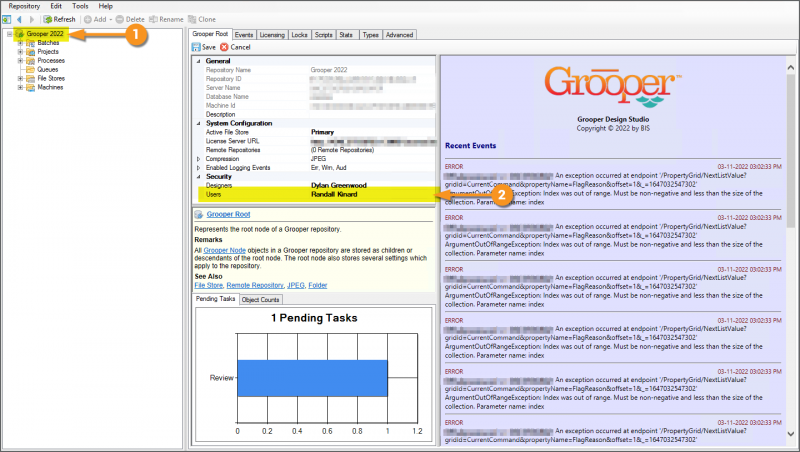This screenshot has height=452, width=800.
Task: Open the Grooper Root help link
Action: coord(228,214)
